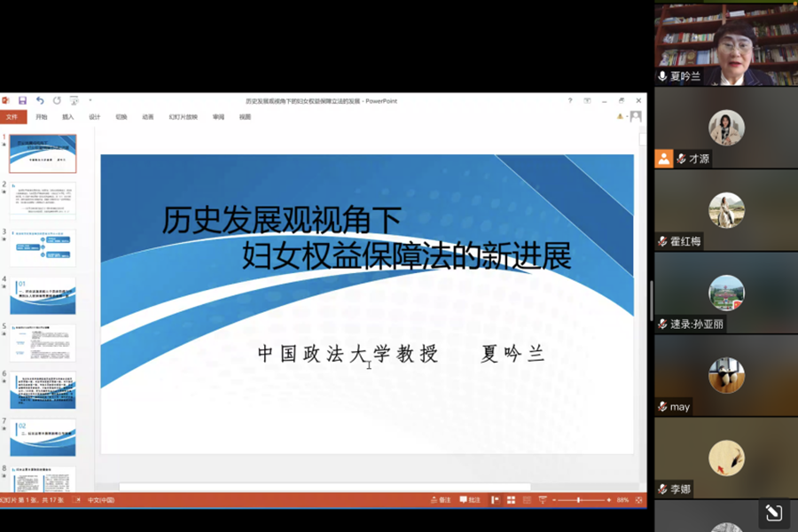Click the muted mic icon beside 才源
The image size is (798, 532).
[681, 159]
